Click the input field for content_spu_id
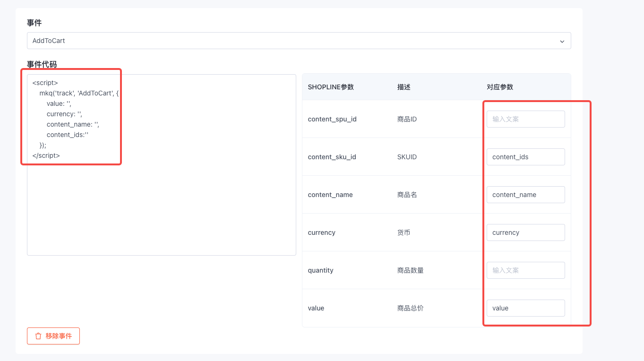This screenshot has width=644, height=361. pos(526,119)
